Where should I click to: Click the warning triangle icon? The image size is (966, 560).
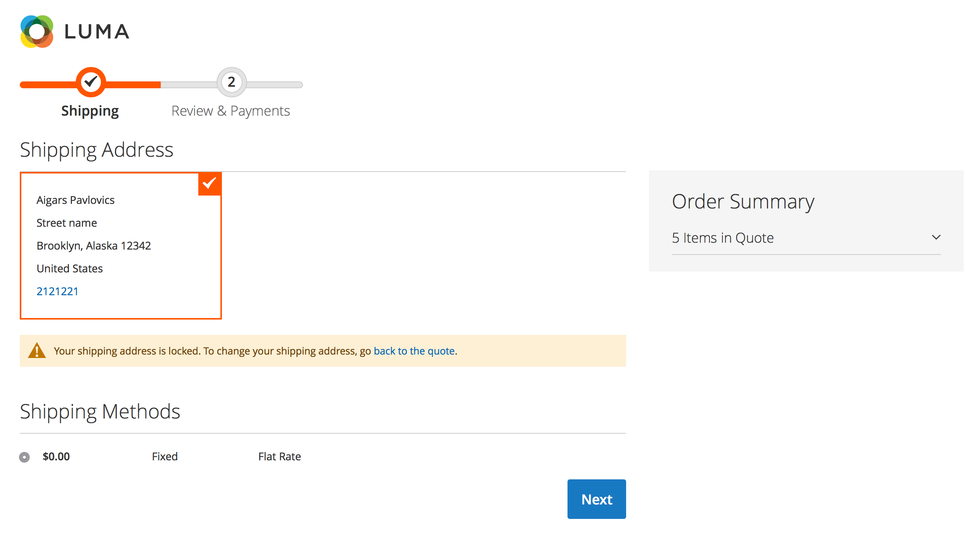37,351
